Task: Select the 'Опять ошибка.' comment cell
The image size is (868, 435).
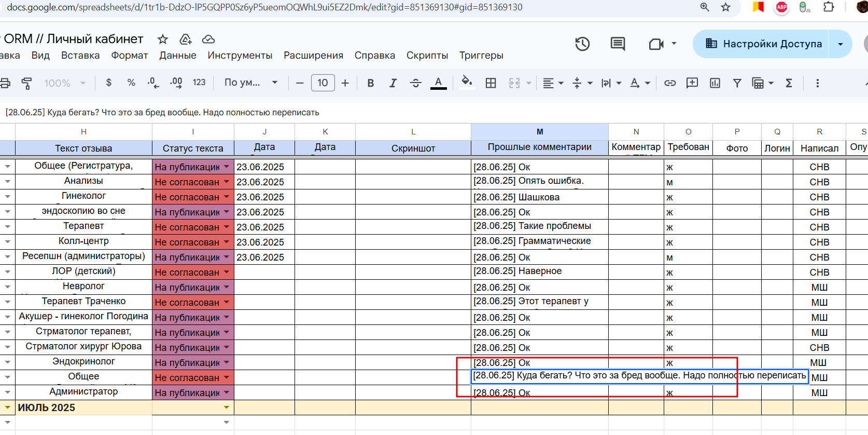Action: coord(540,181)
